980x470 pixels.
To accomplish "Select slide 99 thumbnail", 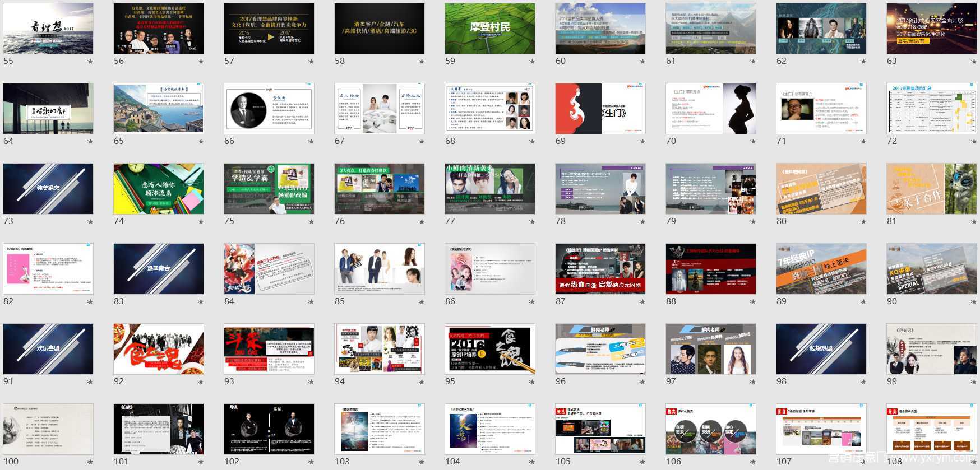I will click(x=932, y=349).
